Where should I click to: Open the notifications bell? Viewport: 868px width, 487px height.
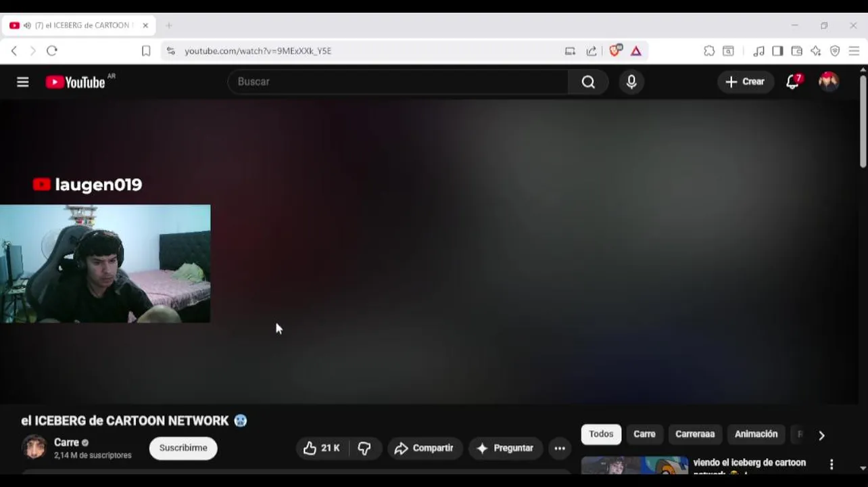point(793,82)
